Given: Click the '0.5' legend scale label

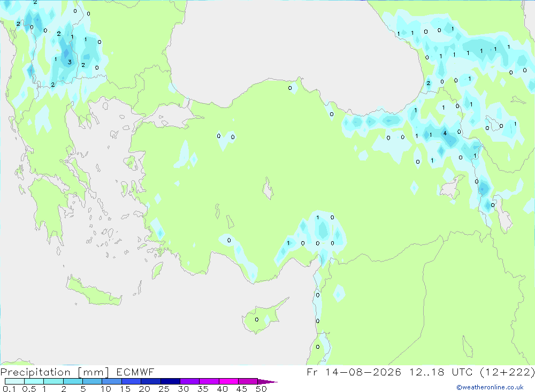Looking at the screenshot, I should pyautogui.click(x=29, y=389).
